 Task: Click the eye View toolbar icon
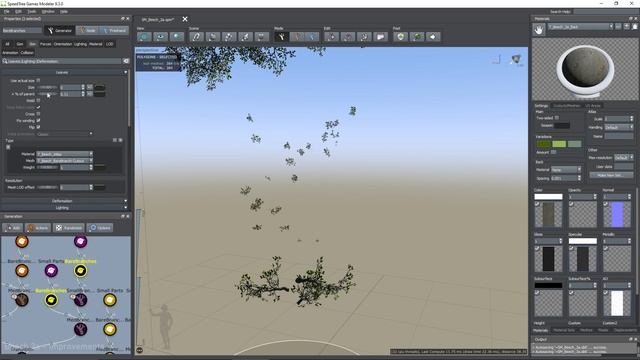pyautogui.click(x=160, y=37)
